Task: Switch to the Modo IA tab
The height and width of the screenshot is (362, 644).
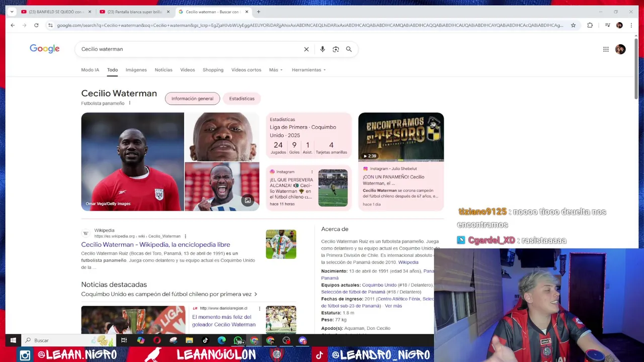Action: point(90,70)
